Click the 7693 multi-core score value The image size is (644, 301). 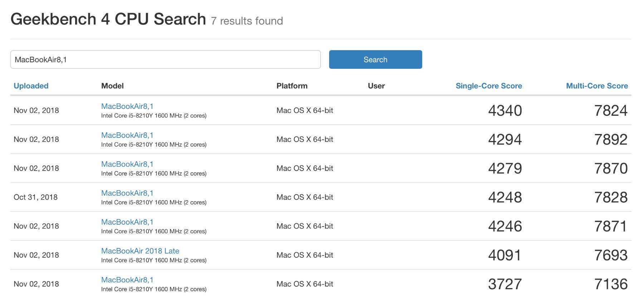[611, 255]
